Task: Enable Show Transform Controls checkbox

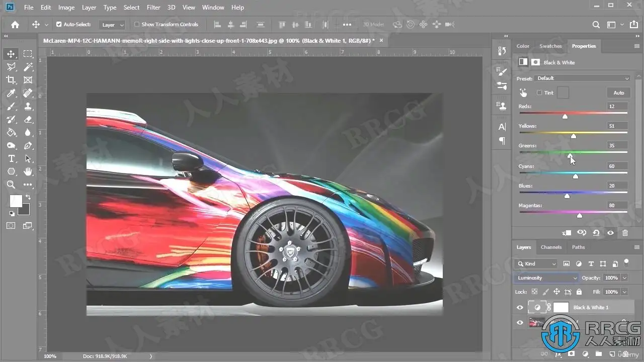Action: pyautogui.click(x=137, y=24)
